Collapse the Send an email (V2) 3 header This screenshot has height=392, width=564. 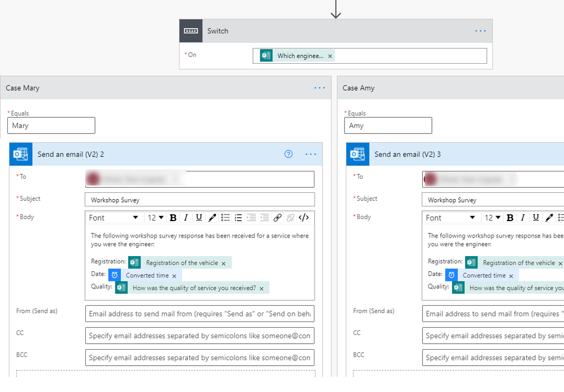(x=455, y=154)
